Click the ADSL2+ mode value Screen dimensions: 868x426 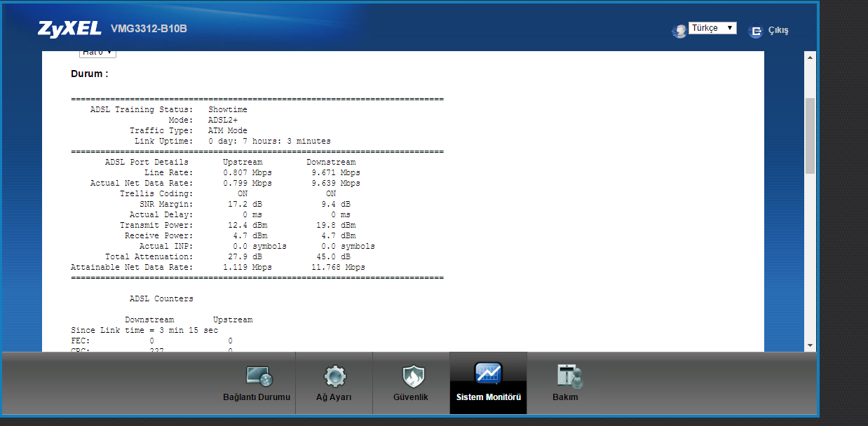click(x=223, y=120)
